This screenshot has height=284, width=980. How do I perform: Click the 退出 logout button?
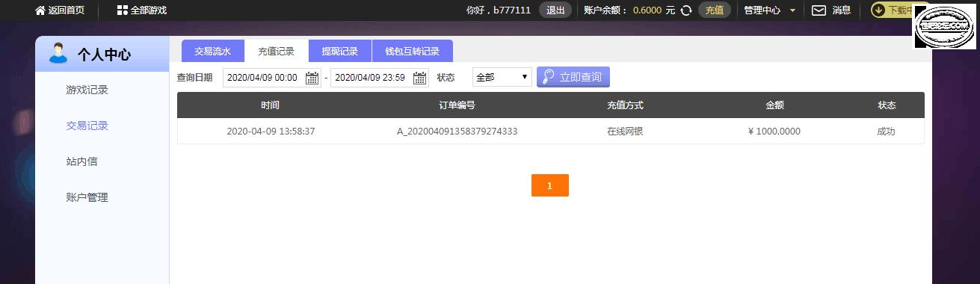click(x=555, y=10)
